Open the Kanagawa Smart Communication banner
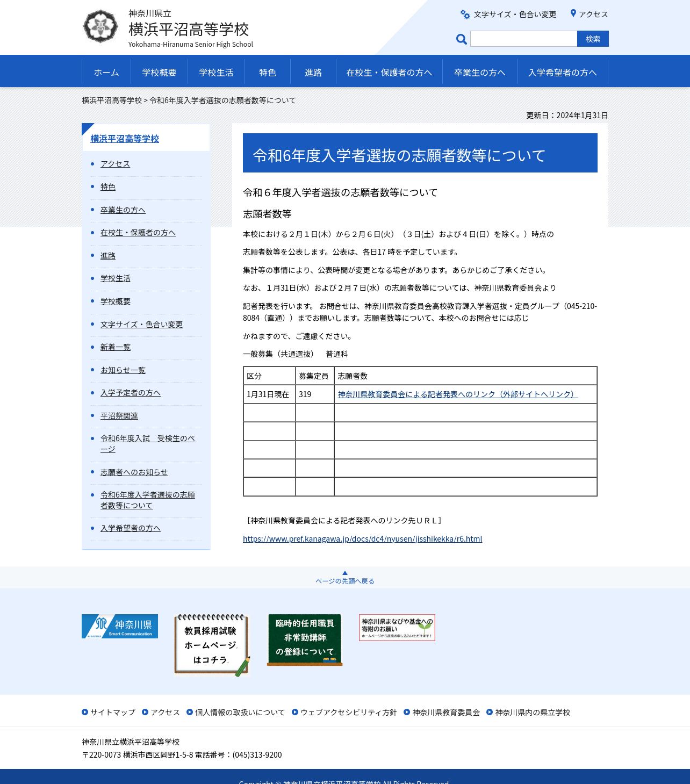The width and height of the screenshot is (690, 784). (120, 626)
